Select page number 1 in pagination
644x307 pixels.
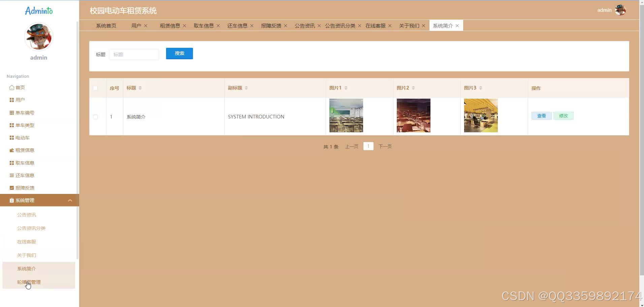coord(368,146)
